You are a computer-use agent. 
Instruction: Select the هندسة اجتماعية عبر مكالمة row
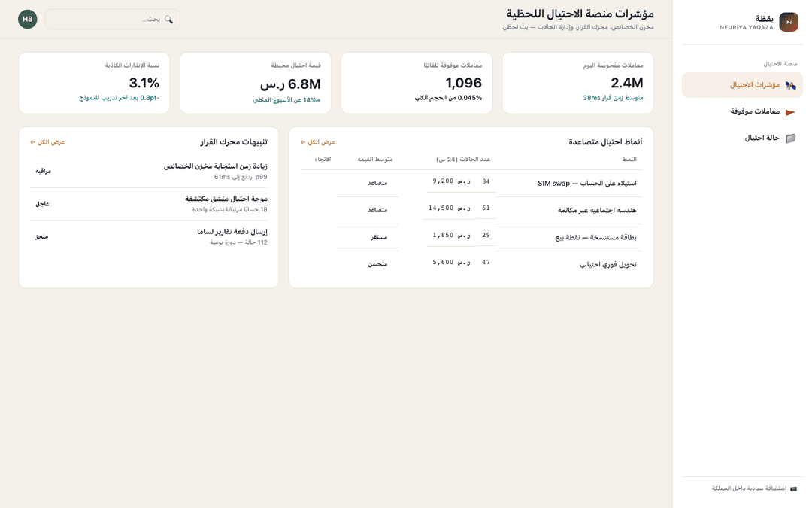coord(471,210)
